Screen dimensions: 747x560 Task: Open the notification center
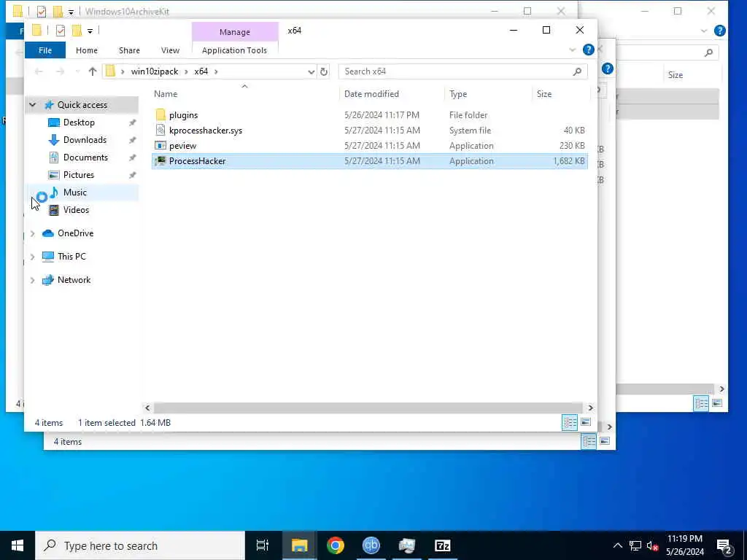pos(724,546)
